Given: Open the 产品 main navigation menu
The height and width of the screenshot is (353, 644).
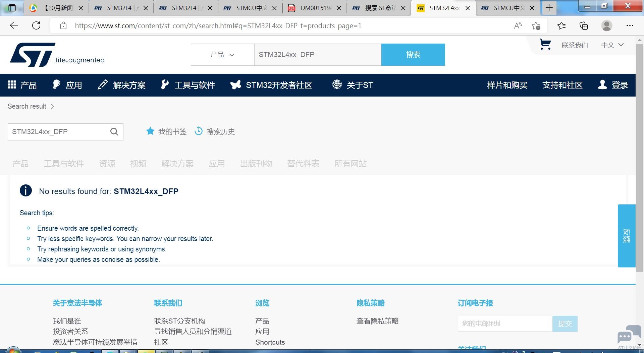Looking at the screenshot, I should click(22, 85).
